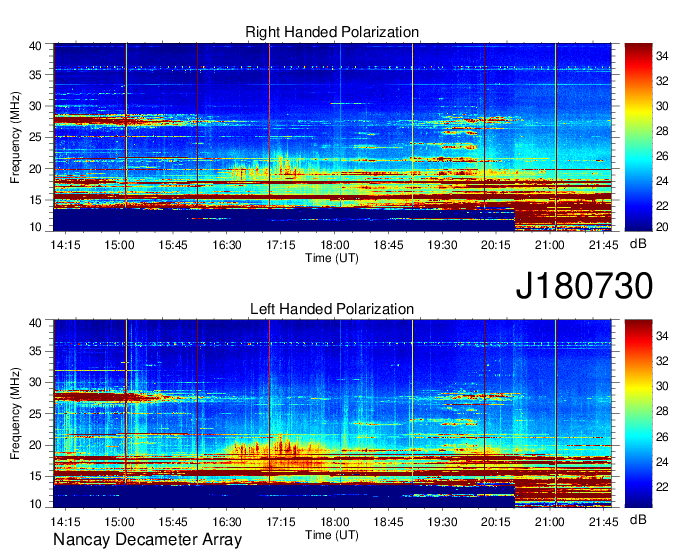Screen dimensions: 680x552
Task: Click the 20:15 tick under Right Handed plot
Action: (x=496, y=245)
